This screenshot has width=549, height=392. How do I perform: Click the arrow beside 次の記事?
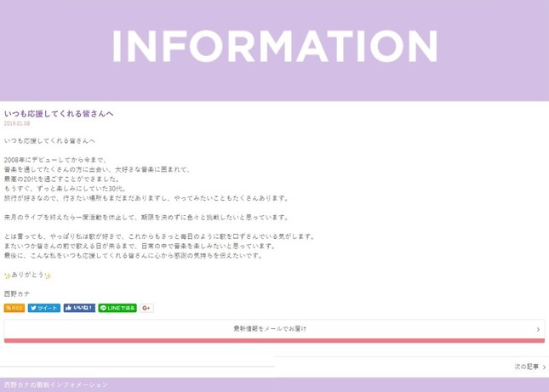click(x=544, y=367)
